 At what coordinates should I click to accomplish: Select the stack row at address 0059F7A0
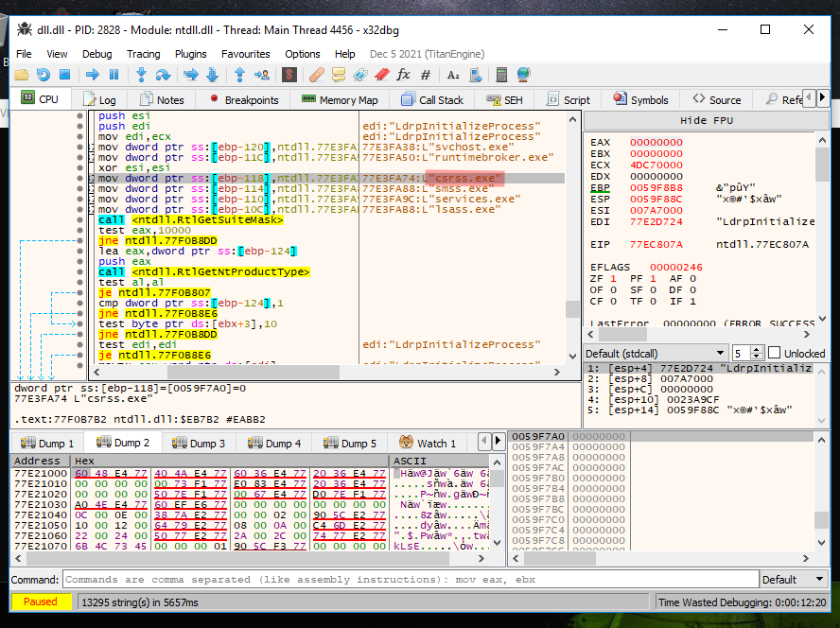tap(661, 436)
